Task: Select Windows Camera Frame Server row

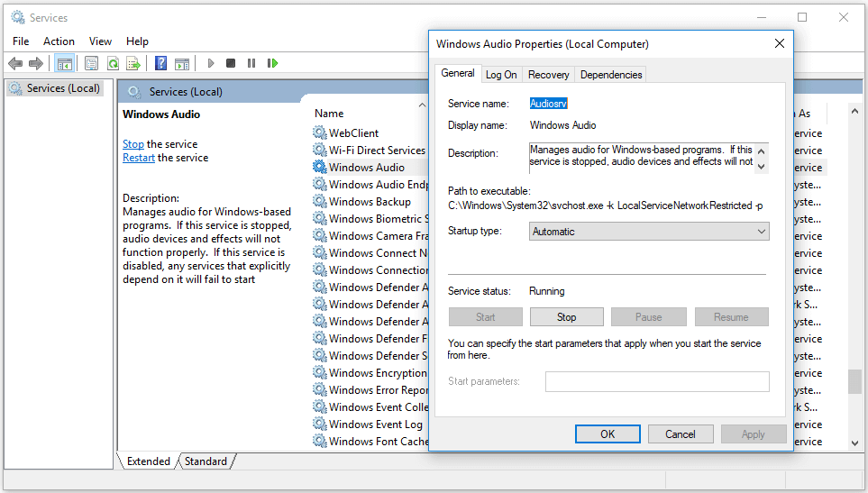Action: coord(370,236)
